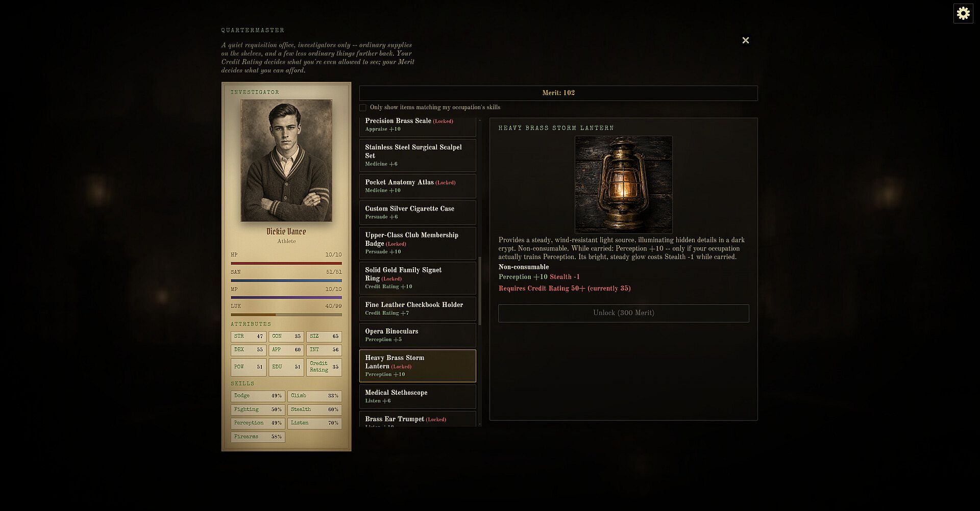The width and height of the screenshot is (980, 511).
Task: Close the Quartermaster panel with X
Action: tap(745, 40)
